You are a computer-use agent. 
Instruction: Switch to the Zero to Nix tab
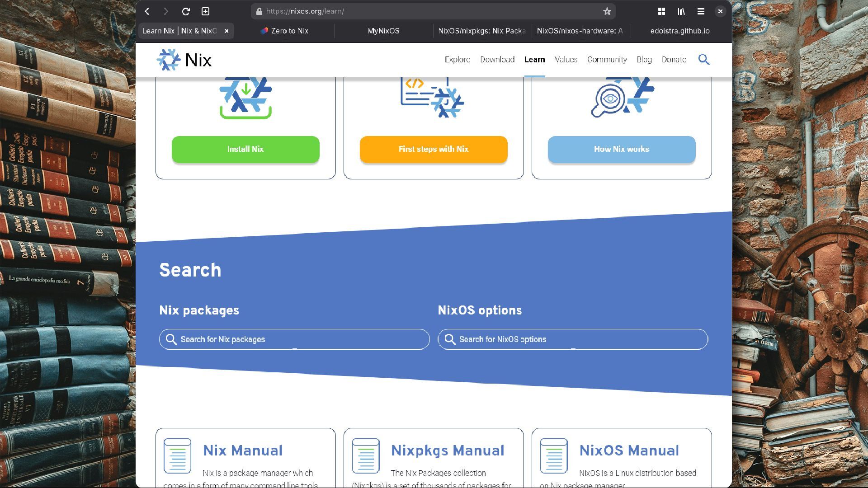pos(285,31)
